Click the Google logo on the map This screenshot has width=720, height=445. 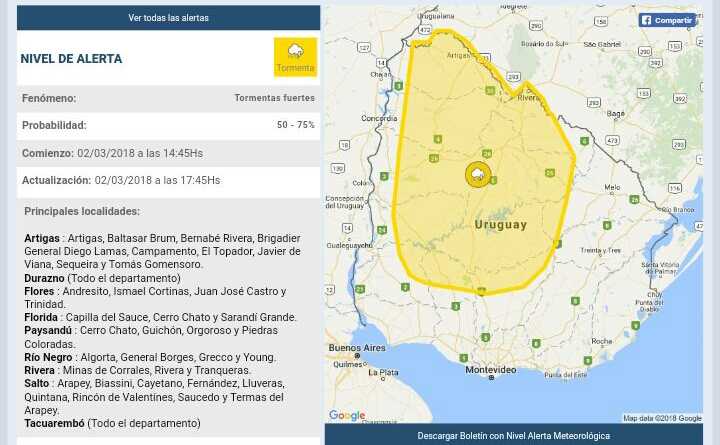347,415
